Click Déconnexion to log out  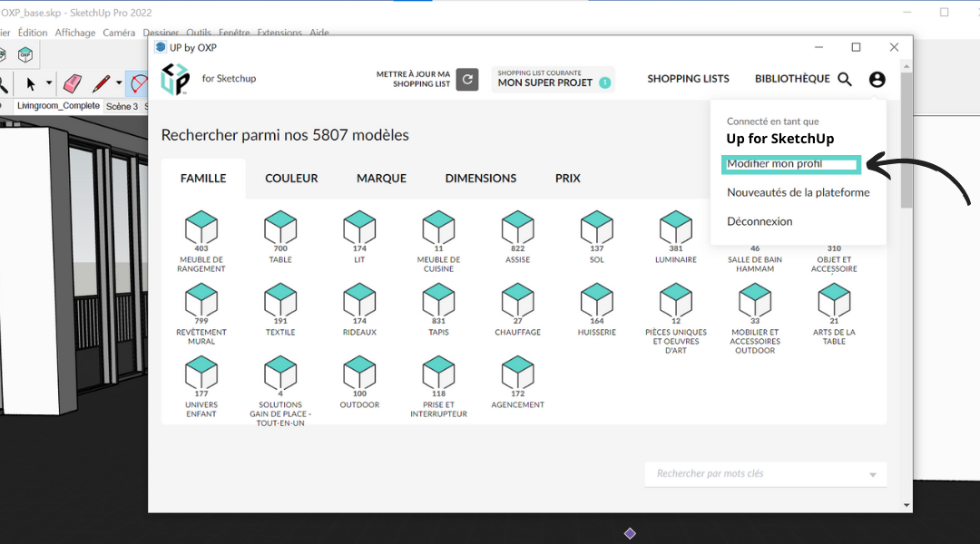(759, 221)
